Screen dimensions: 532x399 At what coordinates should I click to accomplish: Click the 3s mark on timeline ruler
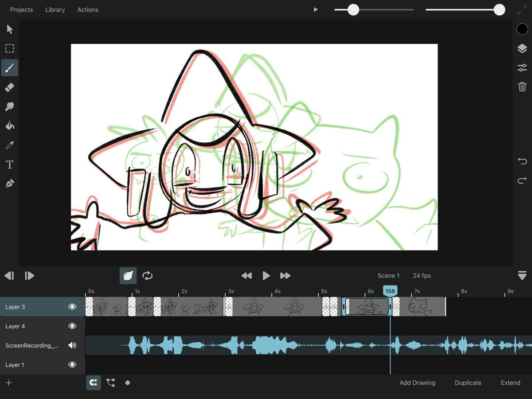click(231, 291)
